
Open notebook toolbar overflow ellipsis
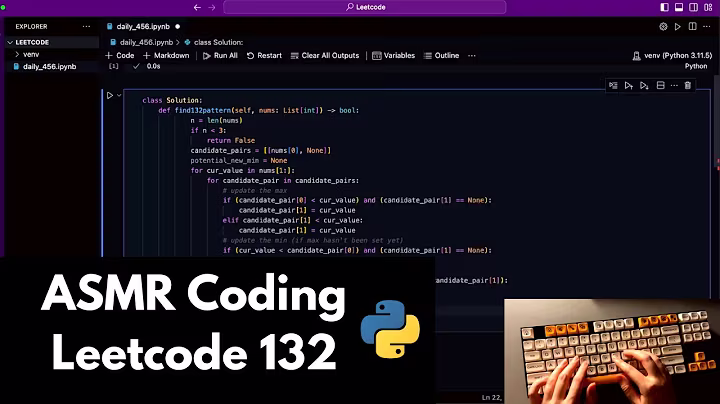472,56
